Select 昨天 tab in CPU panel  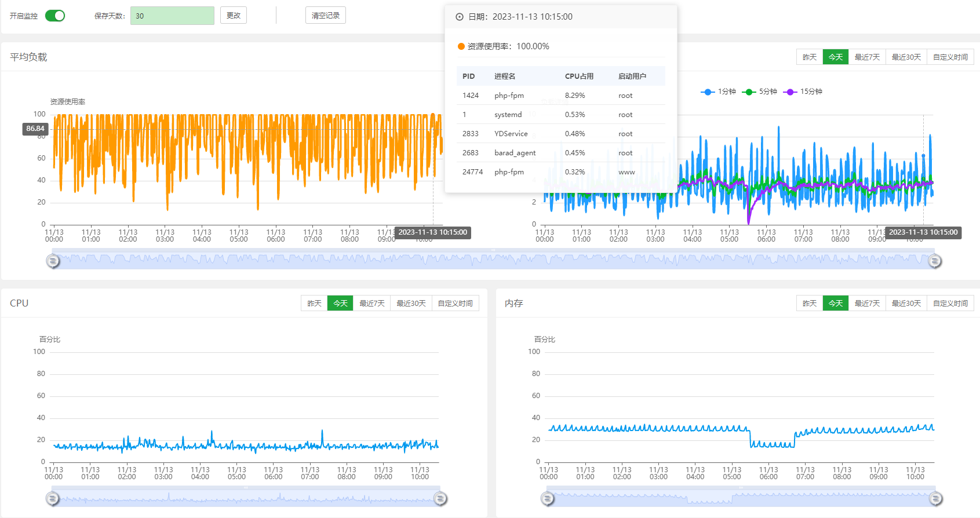pyautogui.click(x=314, y=303)
